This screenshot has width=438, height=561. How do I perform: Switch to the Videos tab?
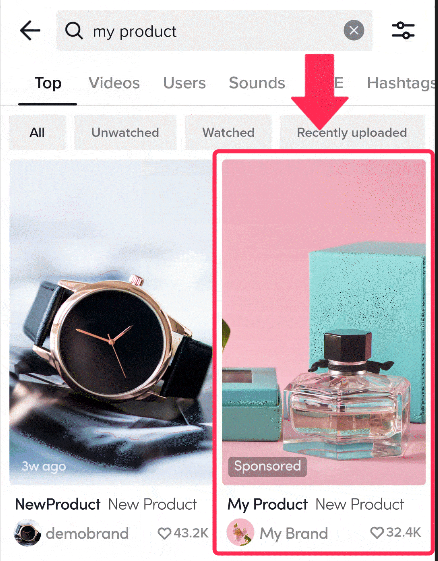point(114,83)
